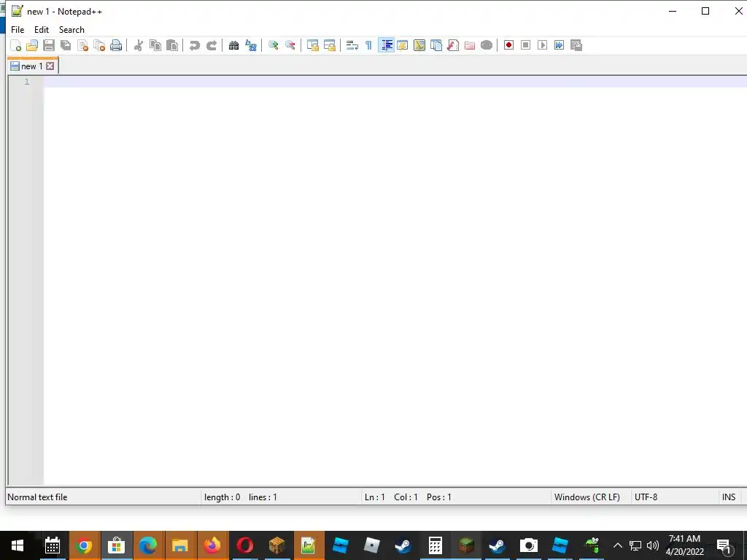Toggle file Monitoring eye icon
Viewport: 747px width, 560px height.
[x=487, y=45]
